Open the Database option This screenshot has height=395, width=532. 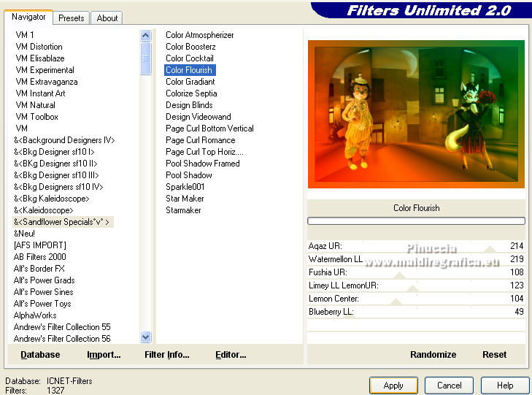click(x=40, y=355)
